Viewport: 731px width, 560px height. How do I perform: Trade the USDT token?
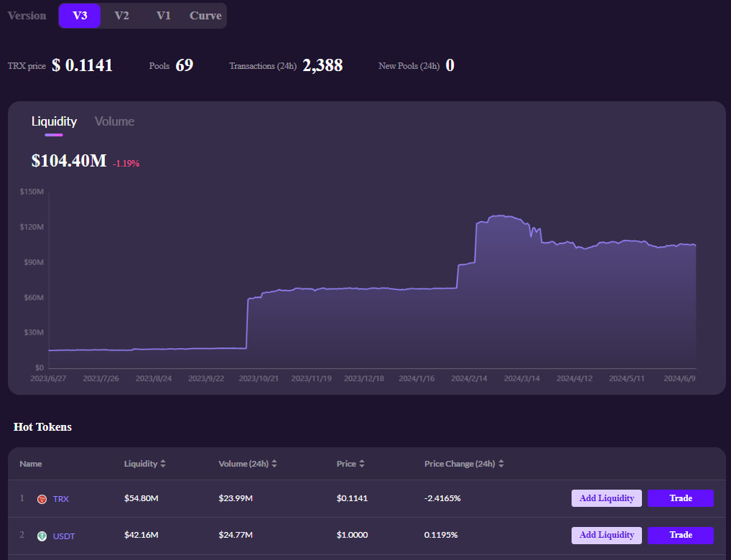(x=680, y=535)
